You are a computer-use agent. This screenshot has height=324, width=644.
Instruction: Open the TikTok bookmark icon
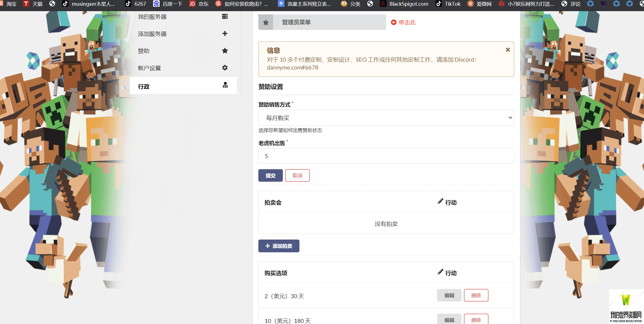point(438,4)
